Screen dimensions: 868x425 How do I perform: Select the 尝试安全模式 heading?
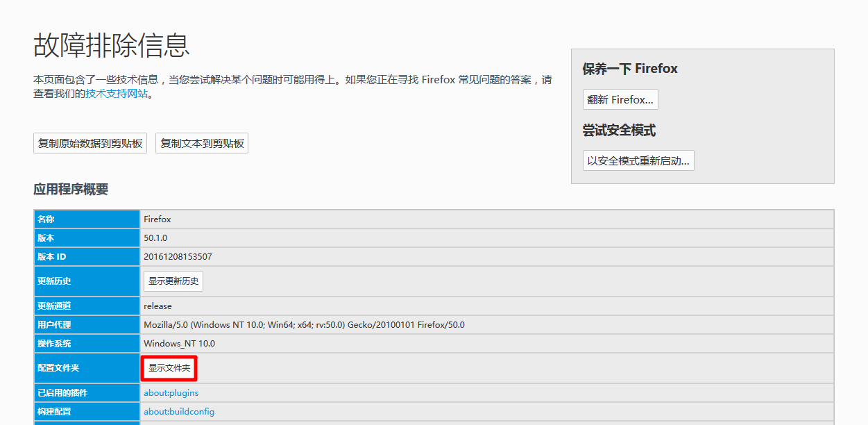click(x=619, y=131)
